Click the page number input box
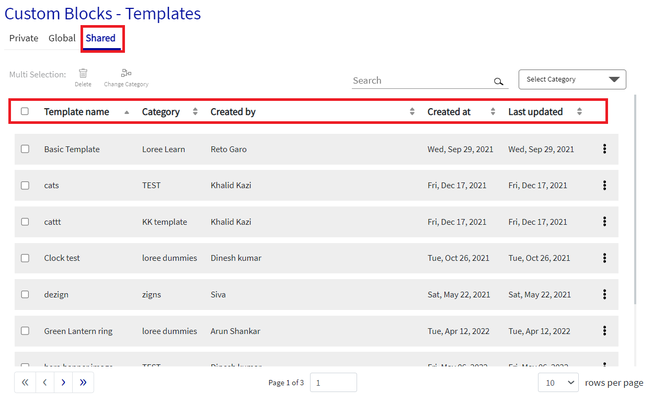The width and height of the screenshot is (653, 403). [x=333, y=382]
